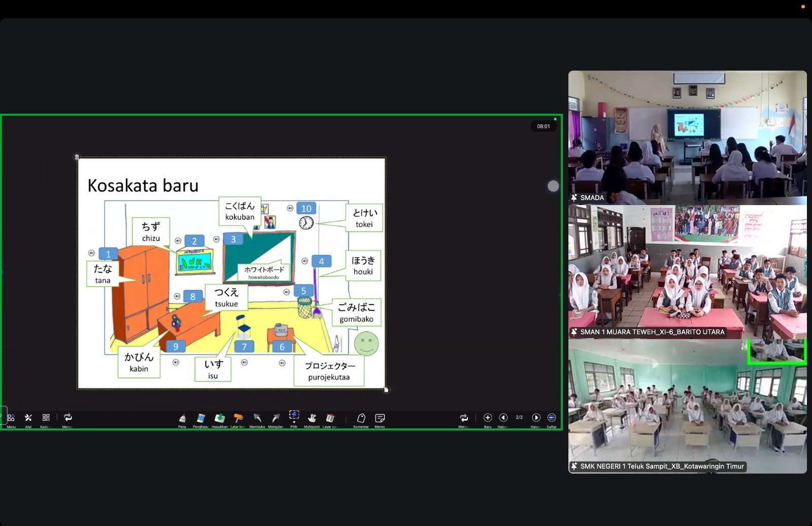Select the Pena (pen) tool
This screenshot has height=526, width=812.
[182, 418]
